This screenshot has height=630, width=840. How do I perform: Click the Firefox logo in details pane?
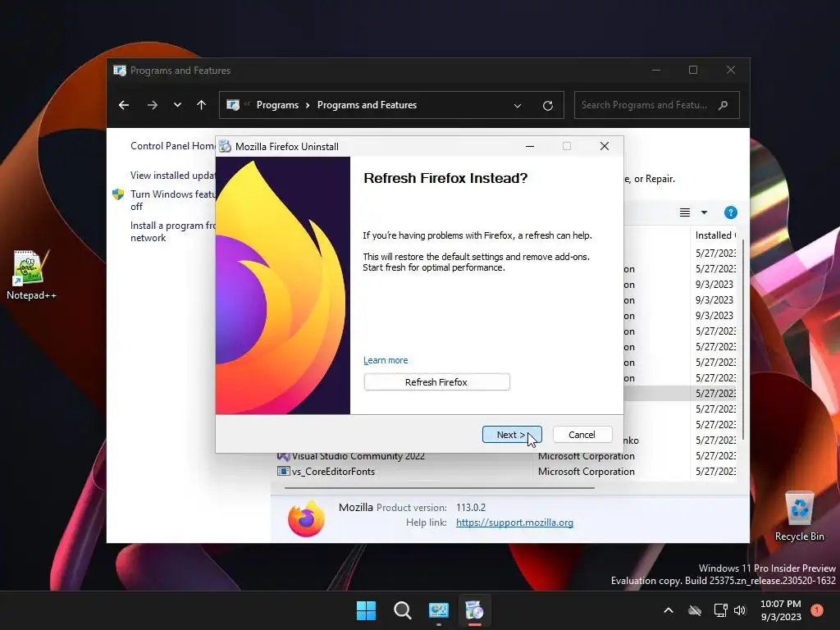click(x=307, y=518)
